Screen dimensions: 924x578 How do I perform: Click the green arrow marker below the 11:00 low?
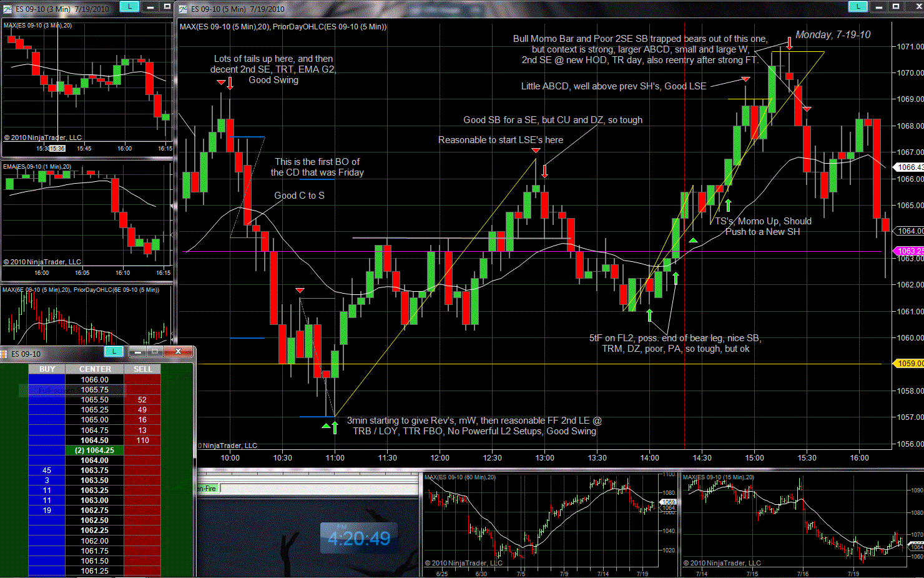(x=335, y=427)
